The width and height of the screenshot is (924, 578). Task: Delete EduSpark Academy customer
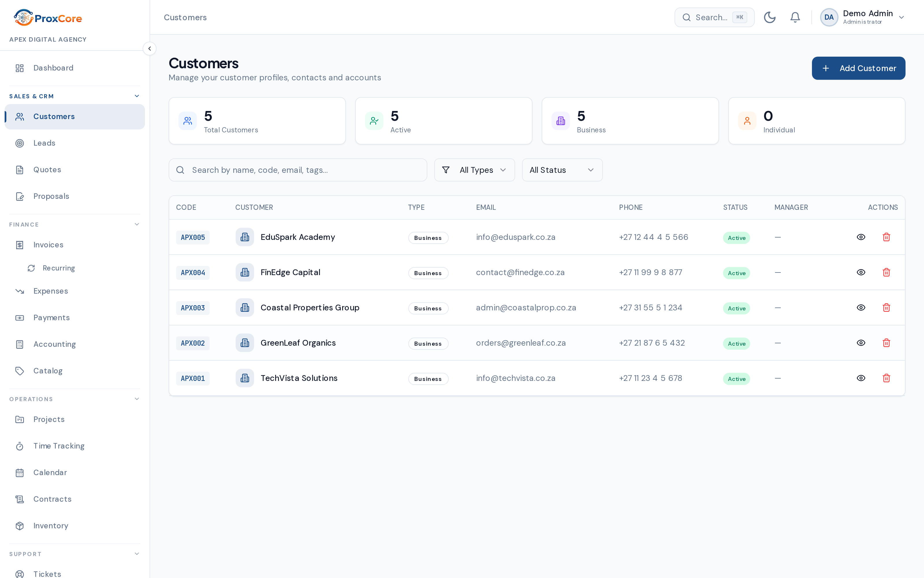[x=886, y=237]
